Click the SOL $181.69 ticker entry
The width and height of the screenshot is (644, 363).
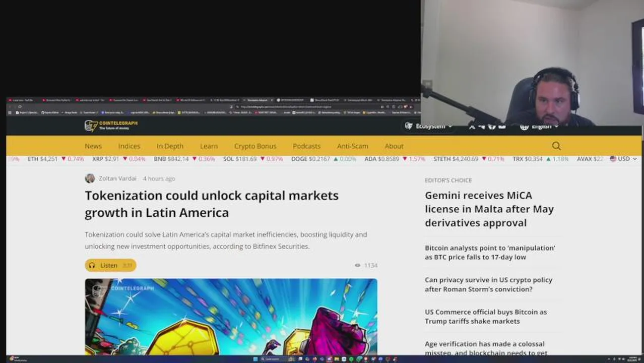click(x=253, y=159)
